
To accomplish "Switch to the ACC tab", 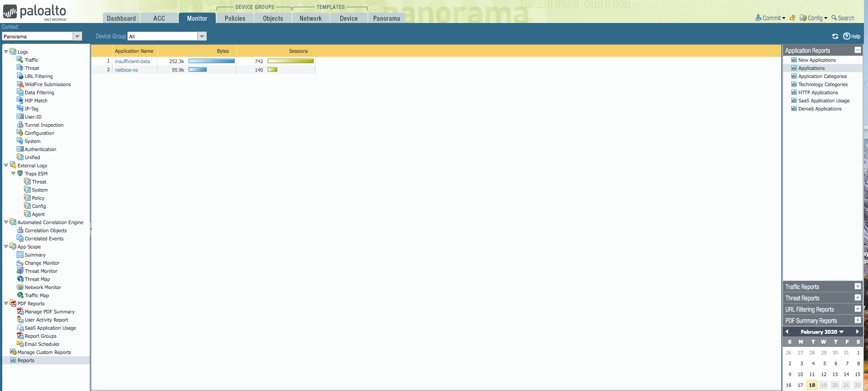I will tap(159, 18).
